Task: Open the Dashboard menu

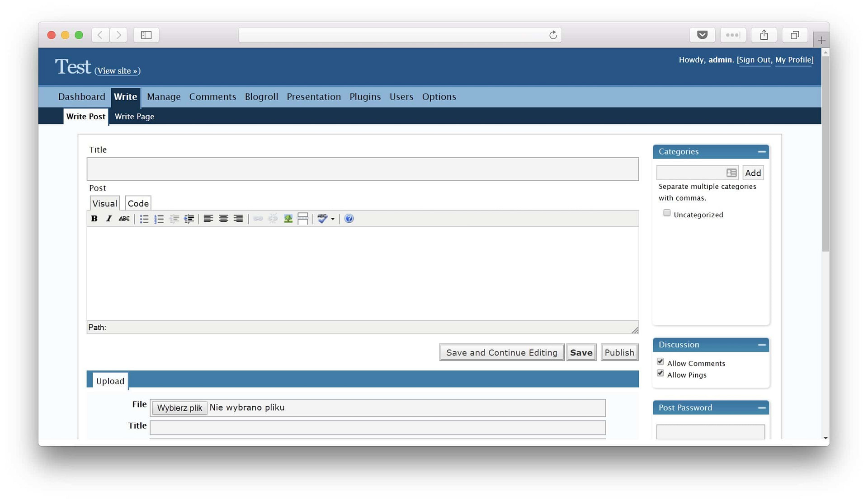Action: click(x=81, y=97)
